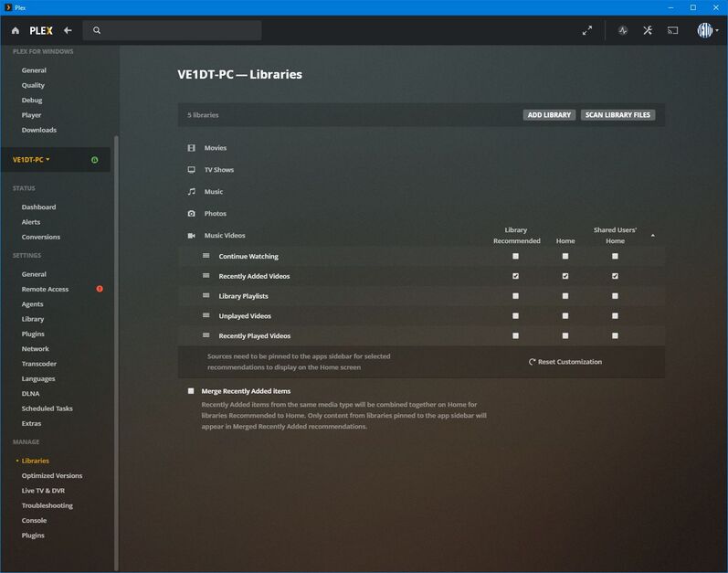Click the PLEX logo
This screenshot has width=728, height=573.
pyautogui.click(x=41, y=31)
